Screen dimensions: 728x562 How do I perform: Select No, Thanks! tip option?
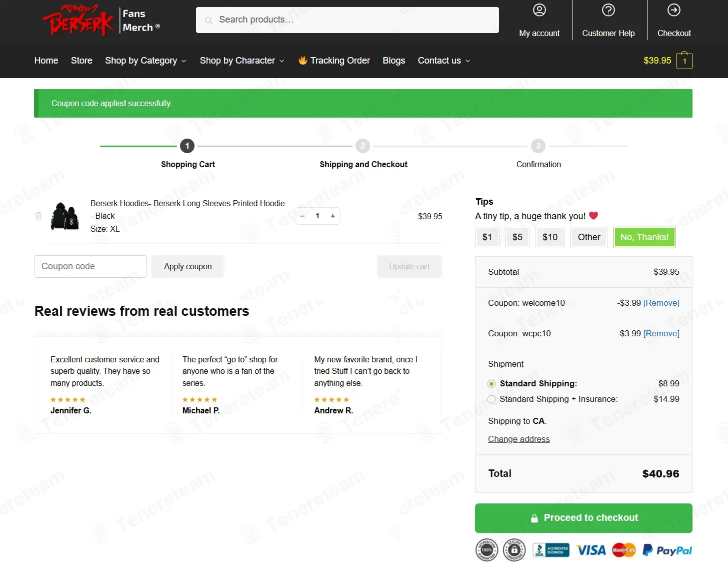click(644, 237)
